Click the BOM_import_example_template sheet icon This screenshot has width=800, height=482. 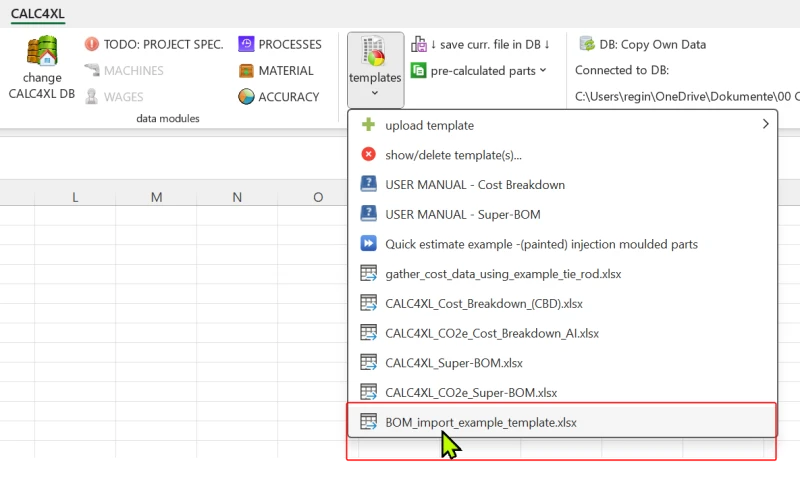(368, 421)
